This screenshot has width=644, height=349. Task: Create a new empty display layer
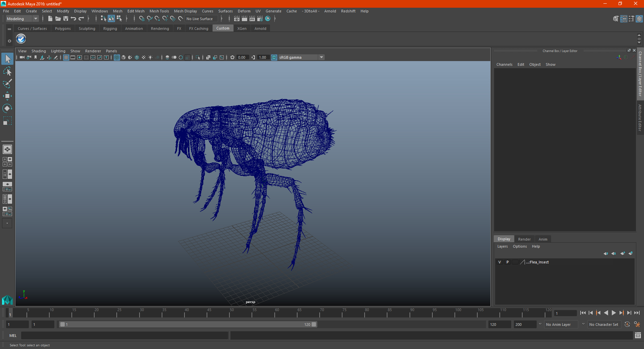click(x=623, y=253)
